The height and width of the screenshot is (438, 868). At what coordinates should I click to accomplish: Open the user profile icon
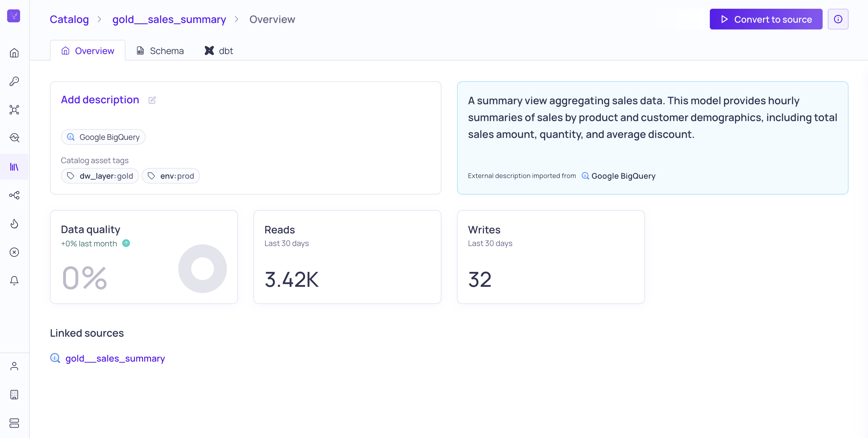click(x=14, y=366)
